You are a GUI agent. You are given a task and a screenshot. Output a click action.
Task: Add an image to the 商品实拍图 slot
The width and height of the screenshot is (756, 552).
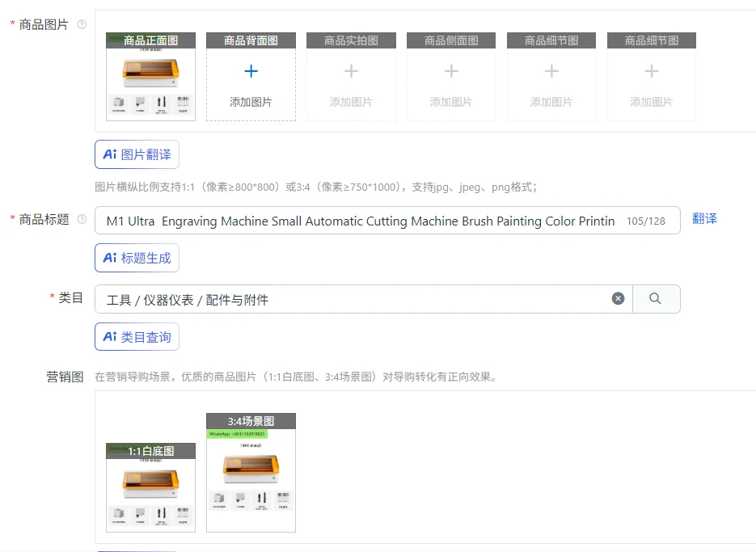coord(351,77)
